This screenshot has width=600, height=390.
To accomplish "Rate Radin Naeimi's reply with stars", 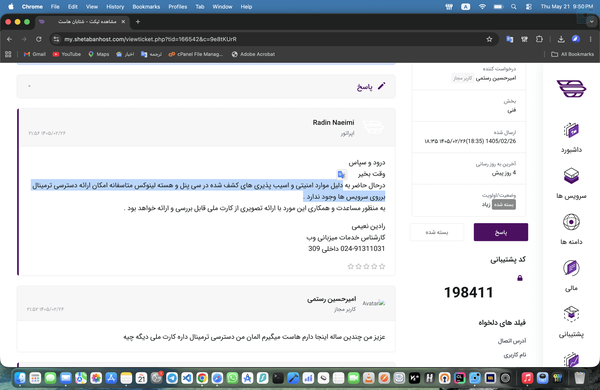I will tap(366, 266).
